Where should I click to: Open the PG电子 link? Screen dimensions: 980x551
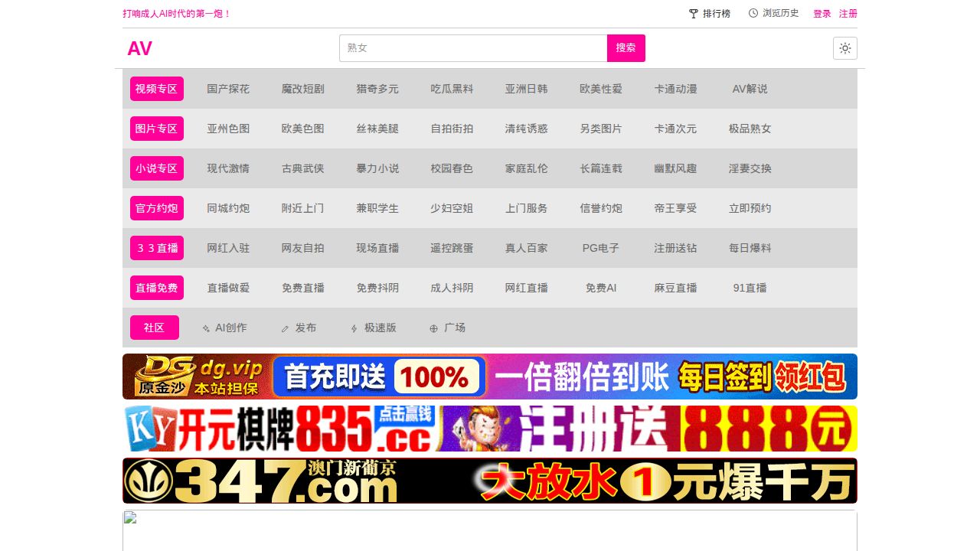pos(601,248)
